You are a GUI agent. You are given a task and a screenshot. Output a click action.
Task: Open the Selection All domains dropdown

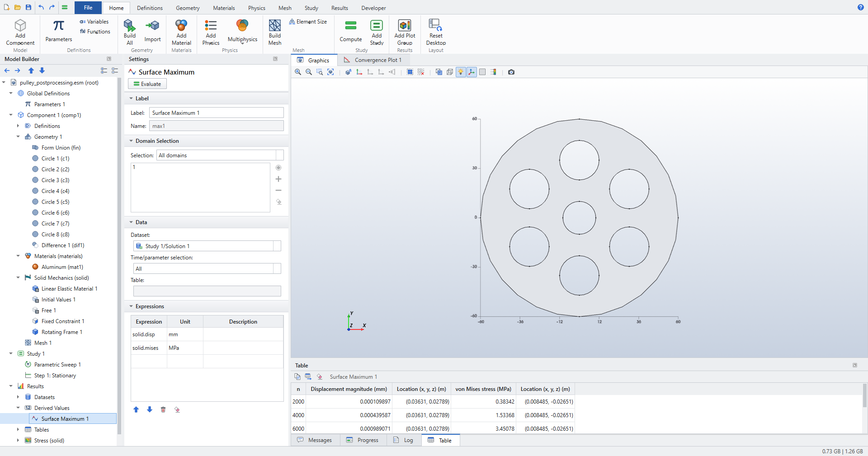[x=220, y=155]
